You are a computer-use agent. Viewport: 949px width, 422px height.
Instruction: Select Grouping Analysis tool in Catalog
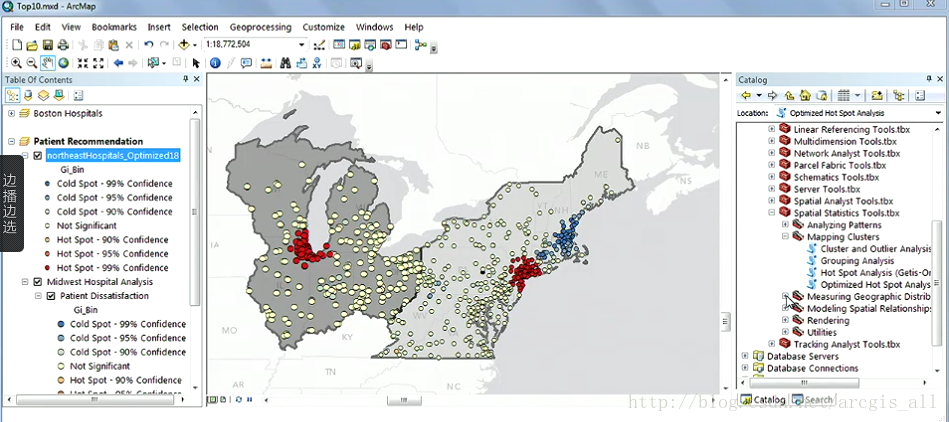tap(856, 261)
